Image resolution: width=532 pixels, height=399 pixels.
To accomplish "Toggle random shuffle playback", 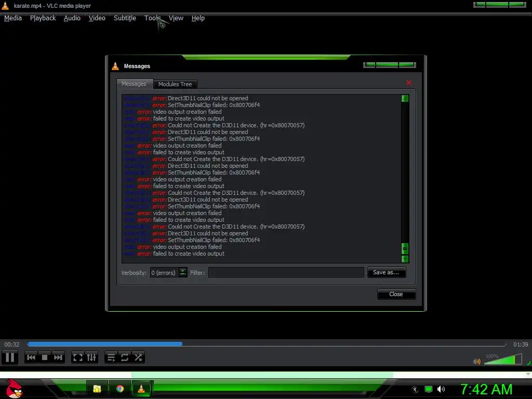I will [138, 357].
